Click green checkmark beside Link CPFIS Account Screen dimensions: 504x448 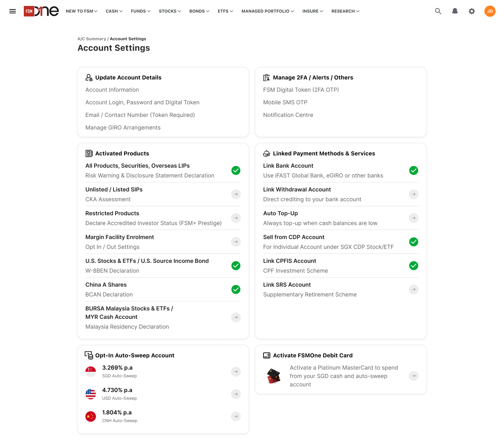click(x=414, y=266)
